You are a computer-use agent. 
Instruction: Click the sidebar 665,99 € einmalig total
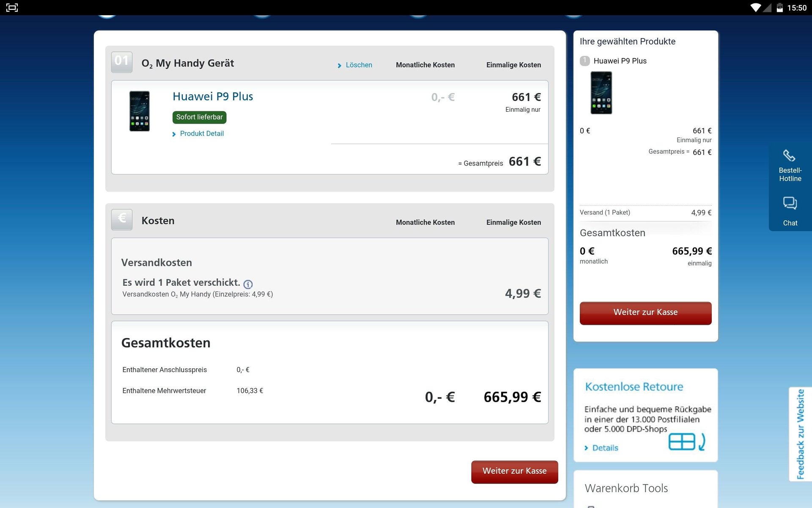click(692, 251)
